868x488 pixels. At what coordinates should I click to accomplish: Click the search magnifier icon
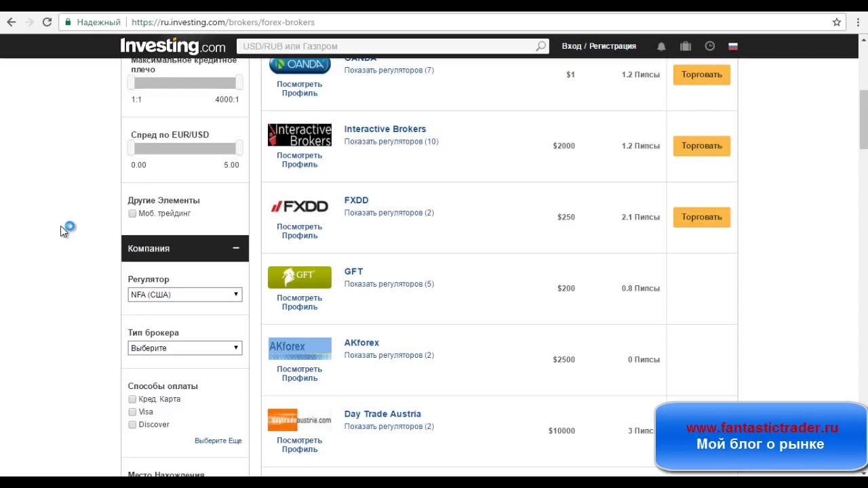pyautogui.click(x=540, y=46)
